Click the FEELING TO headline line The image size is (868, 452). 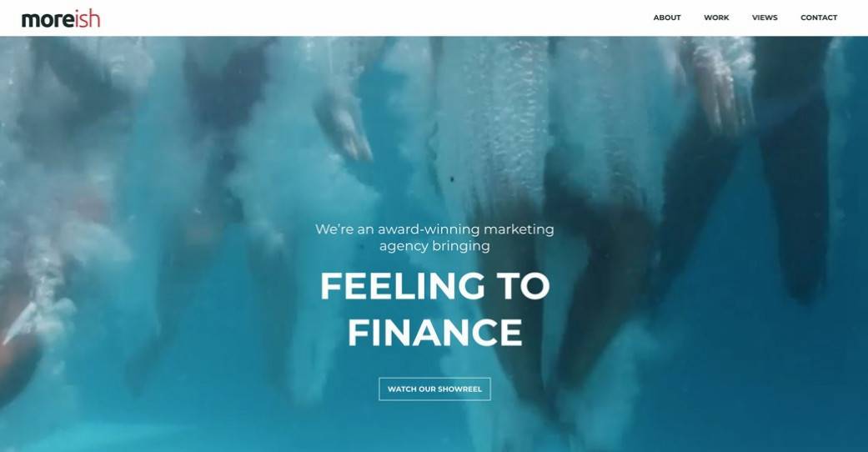434,286
